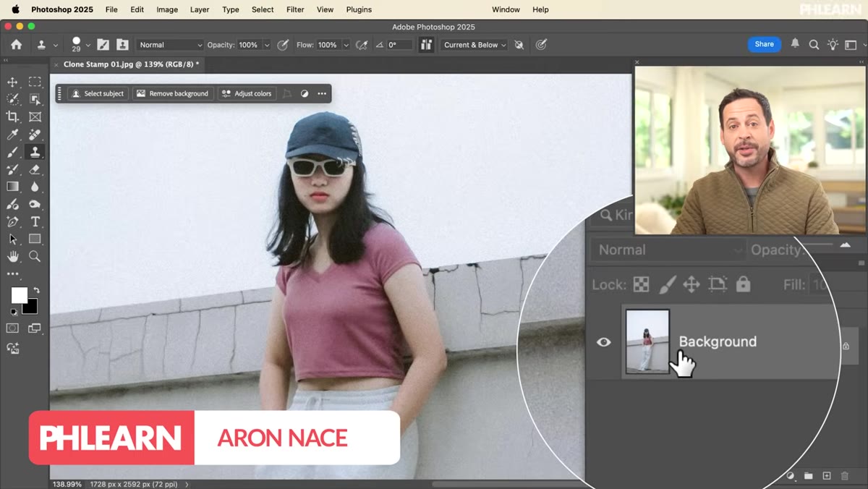Select the Rectangular Marquee tool

35,82
